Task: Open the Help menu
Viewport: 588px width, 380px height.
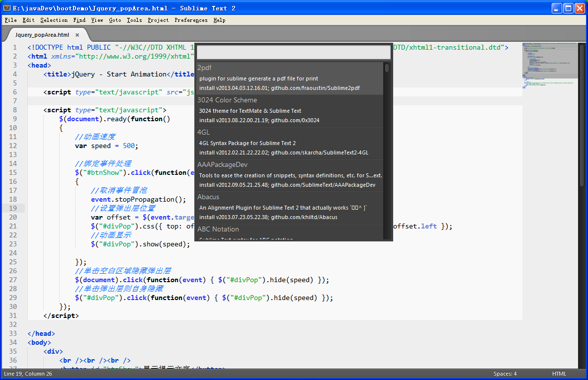Action: tap(219, 20)
